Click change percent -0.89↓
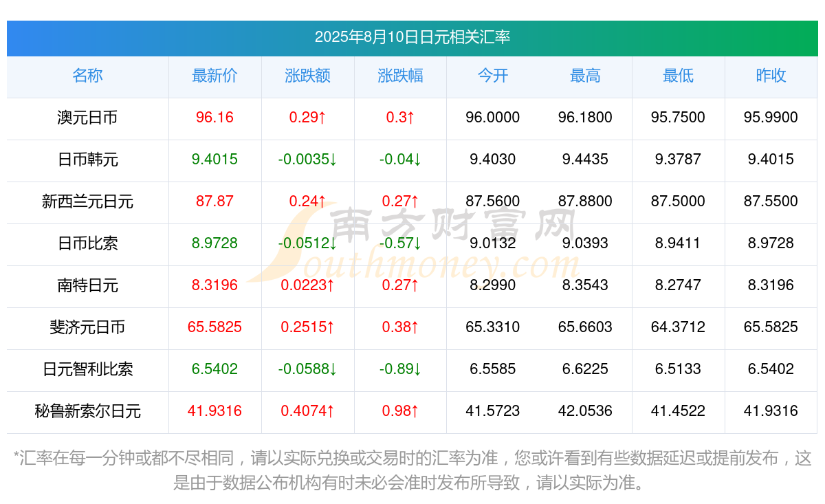This screenshot has height=504, width=825. pos(400,369)
